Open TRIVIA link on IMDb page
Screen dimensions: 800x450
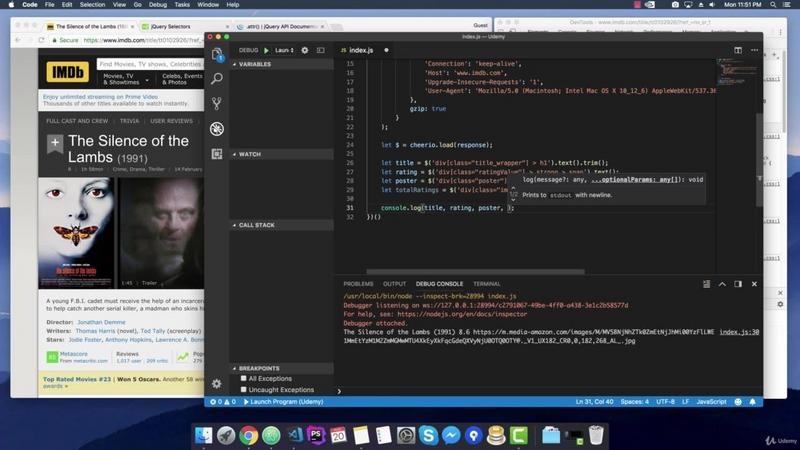click(129, 121)
